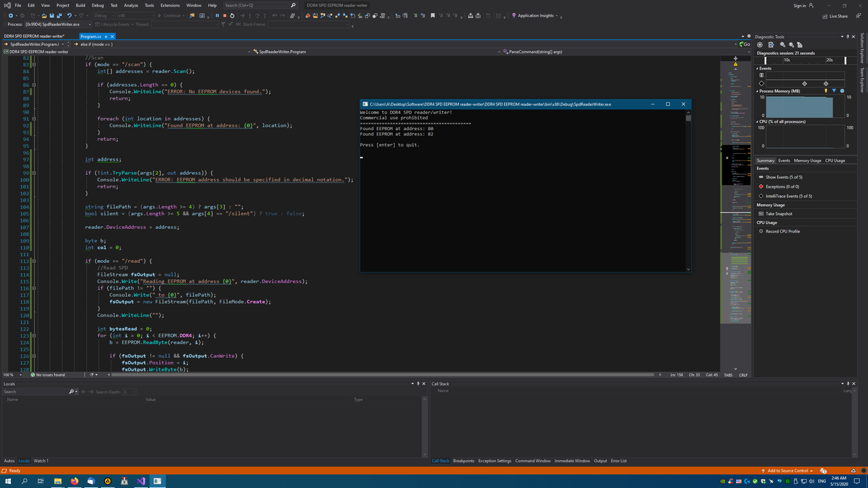Save all files icon in toolbar
The width and height of the screenshot is (868, 488).
(x=59, y=16)
